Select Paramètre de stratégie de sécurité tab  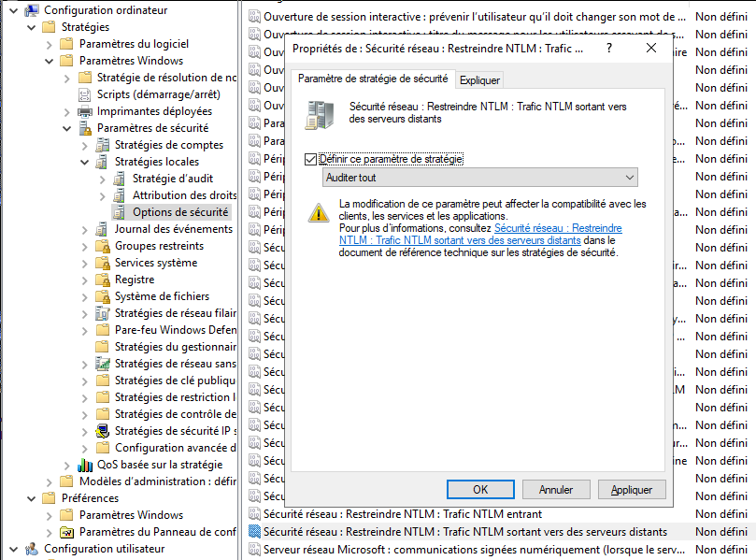click(x=372, y=79)
